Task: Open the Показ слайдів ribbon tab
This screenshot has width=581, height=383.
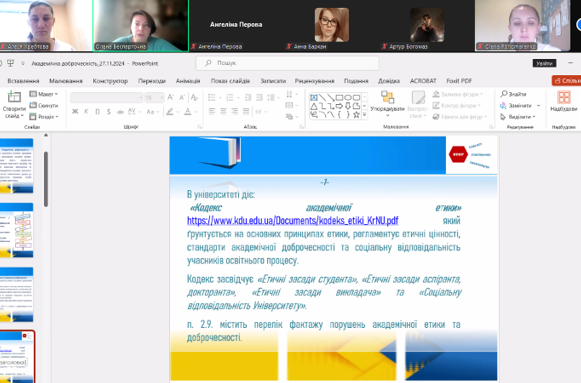Action: pyautogui.click(x=230, y=81)
